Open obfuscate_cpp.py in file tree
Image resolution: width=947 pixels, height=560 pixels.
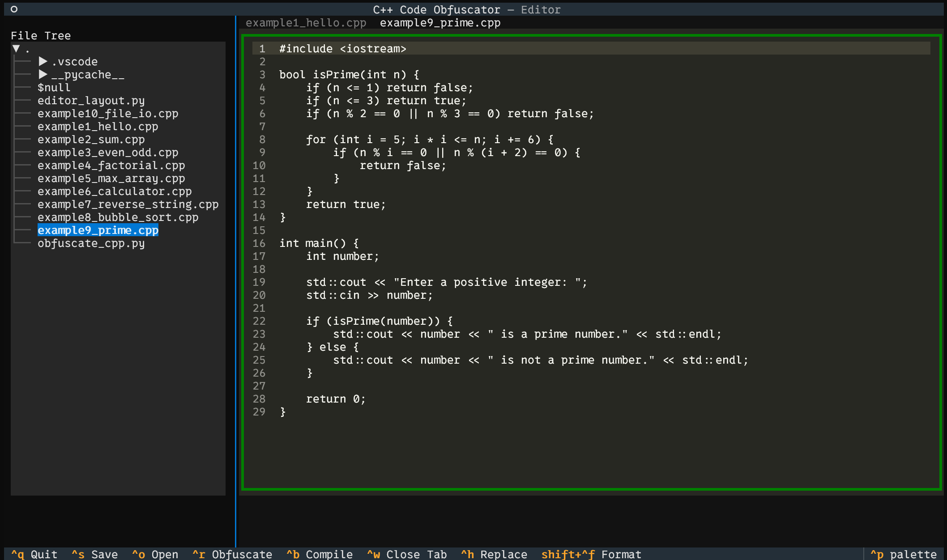(x=91, y=243)
